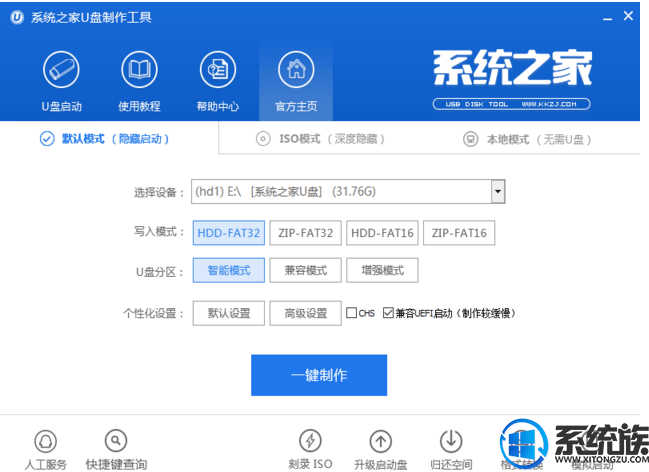Open the U盘启动 section icon
The height and width of the screenshot is (472, 649).
[x=61, y=70]
